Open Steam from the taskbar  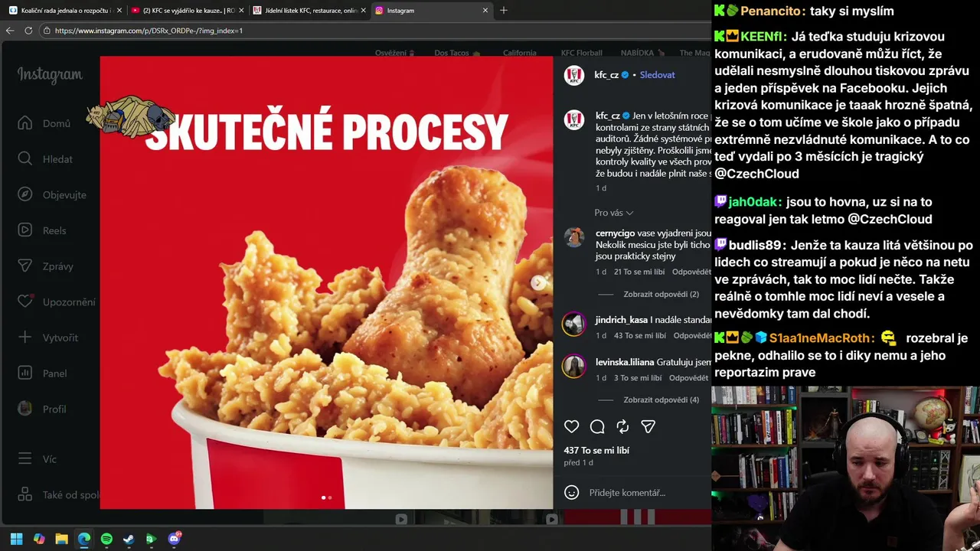pos(129,539)
